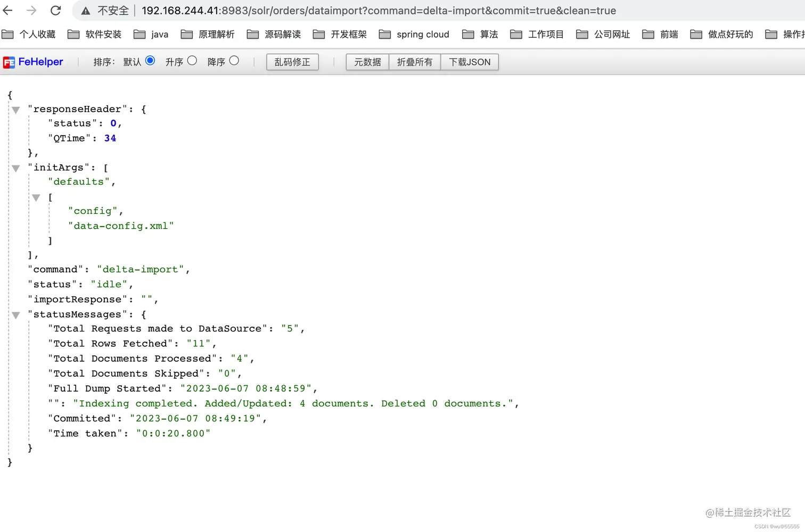Click the QTime value 34
805x532 pixels.
[x=110, y=138]
